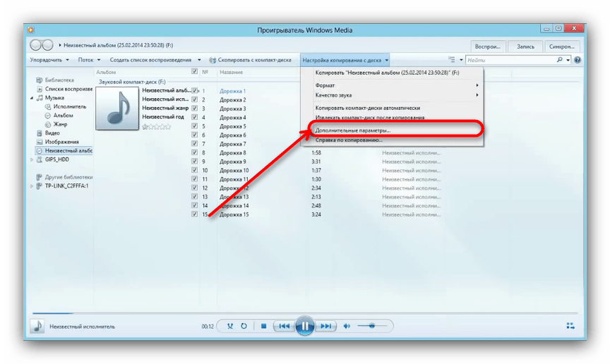The image size is (610, 364).
Task: Toggle the select-all checkbox in the header
Action: point(194,71)
